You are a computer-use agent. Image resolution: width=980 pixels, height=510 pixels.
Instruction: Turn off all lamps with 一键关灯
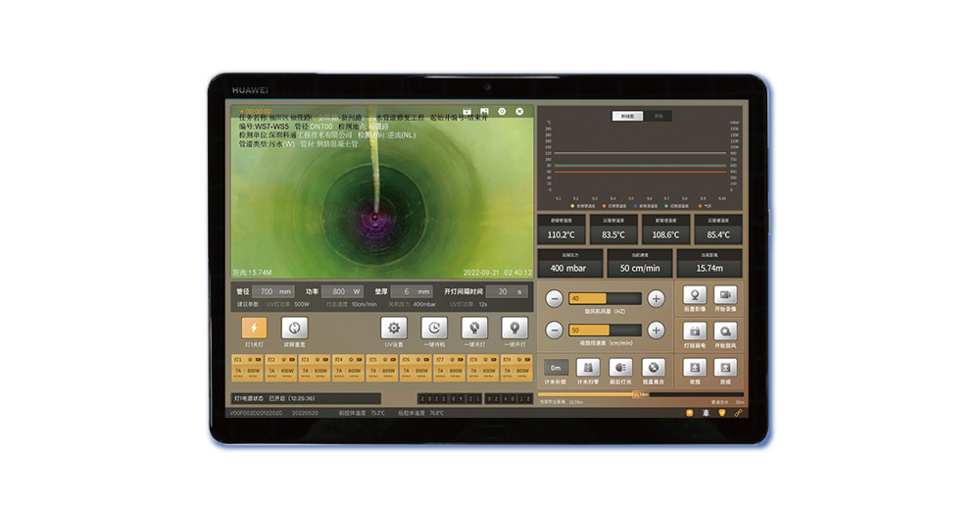tap(474, 329)
